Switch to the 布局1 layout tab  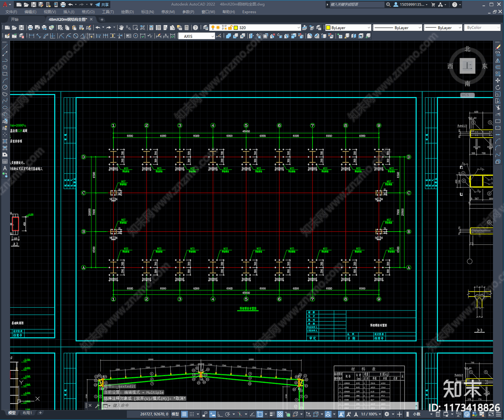tap(27, 413)
